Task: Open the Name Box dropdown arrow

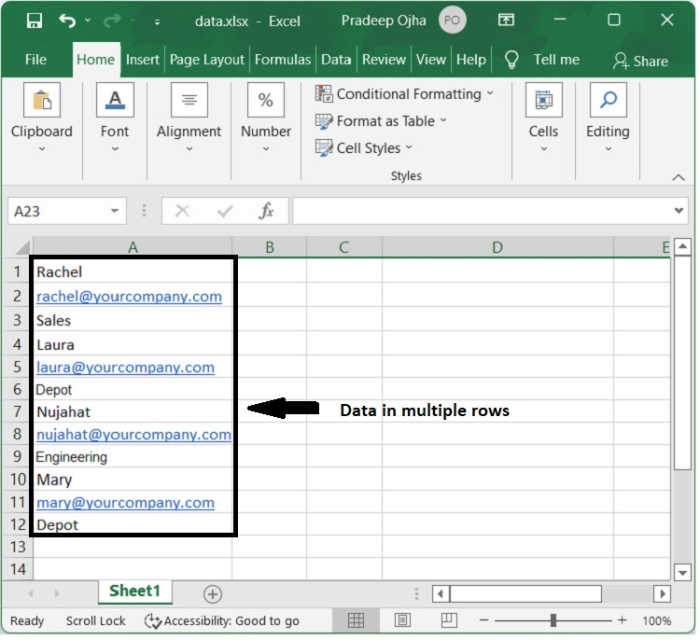Action: pyautogui.click(x=115, y=211)
